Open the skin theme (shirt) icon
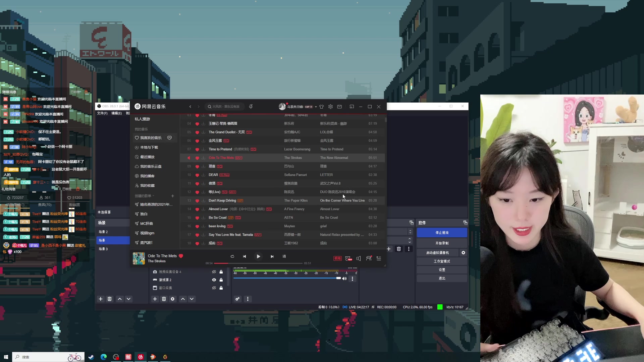 tap(321, 107)
